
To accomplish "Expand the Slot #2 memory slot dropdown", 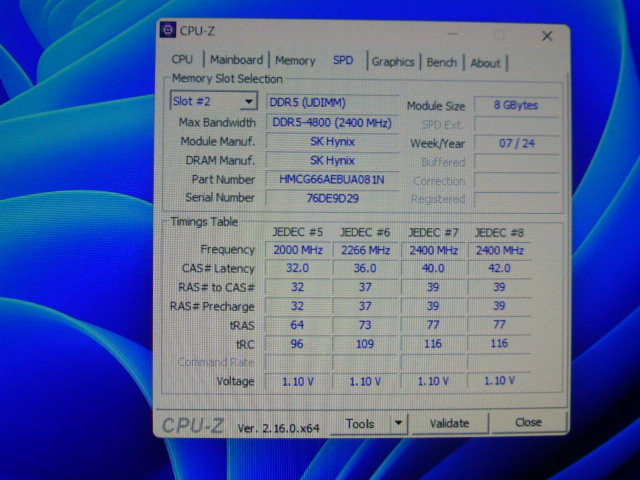I will (x=248, y=102).
